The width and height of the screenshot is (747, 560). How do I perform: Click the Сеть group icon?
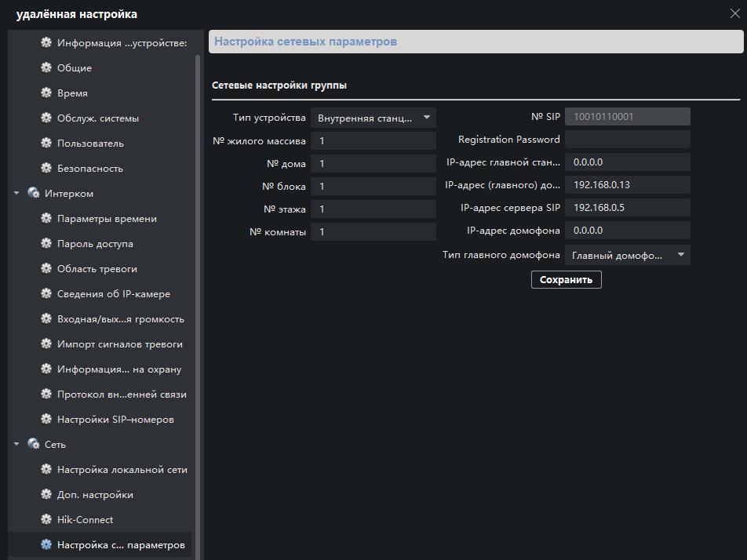pos(34,445)
